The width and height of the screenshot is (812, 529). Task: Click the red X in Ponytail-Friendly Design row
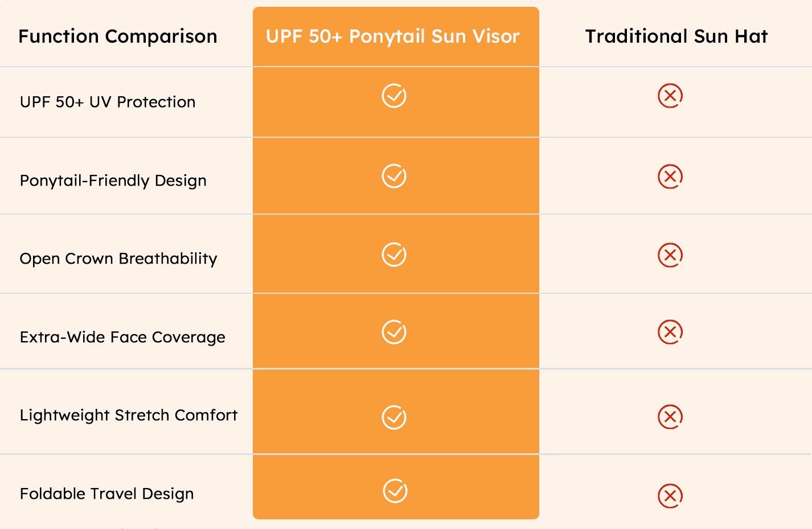click(x=670, y=177)
